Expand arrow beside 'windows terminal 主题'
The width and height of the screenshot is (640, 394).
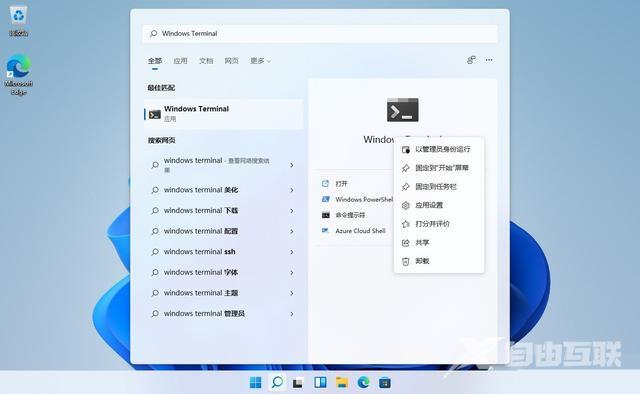[x=292, y=293]
